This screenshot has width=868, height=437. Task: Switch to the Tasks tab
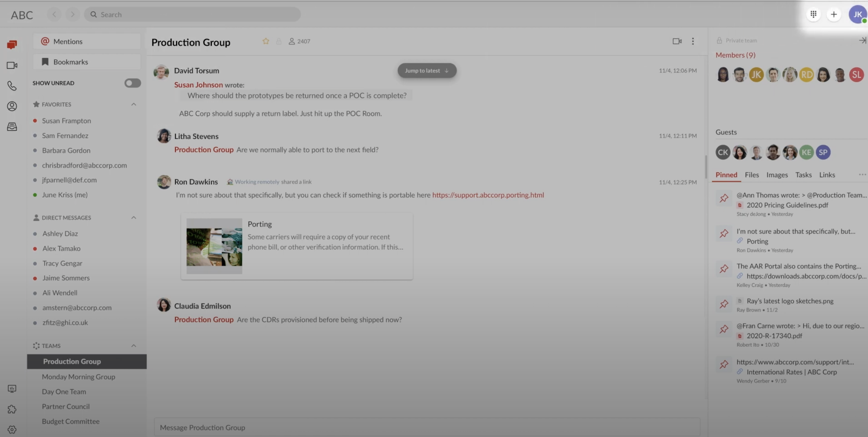(803, 175)
